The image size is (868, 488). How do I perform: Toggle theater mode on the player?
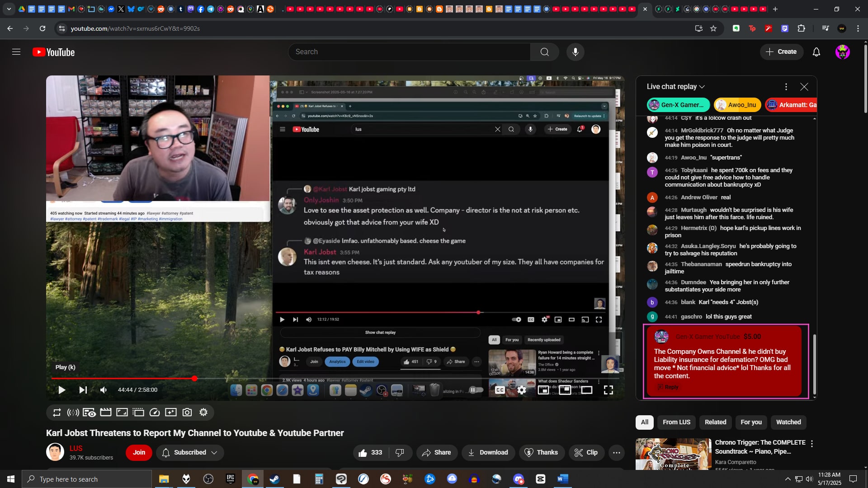tap(586, 390)
